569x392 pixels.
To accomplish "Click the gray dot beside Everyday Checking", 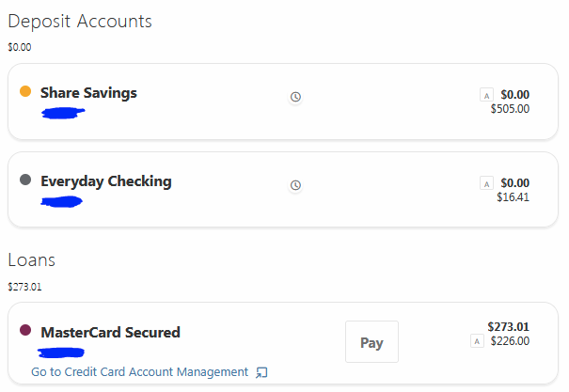I will click(x=25, y=180).
